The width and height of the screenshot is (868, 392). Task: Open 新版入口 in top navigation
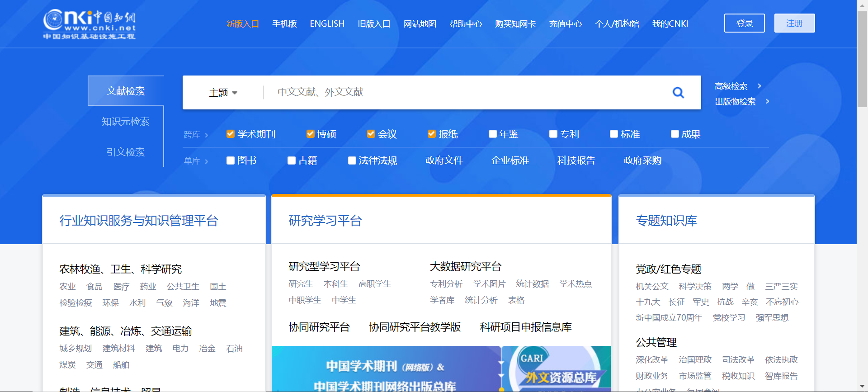click(243, 24)
